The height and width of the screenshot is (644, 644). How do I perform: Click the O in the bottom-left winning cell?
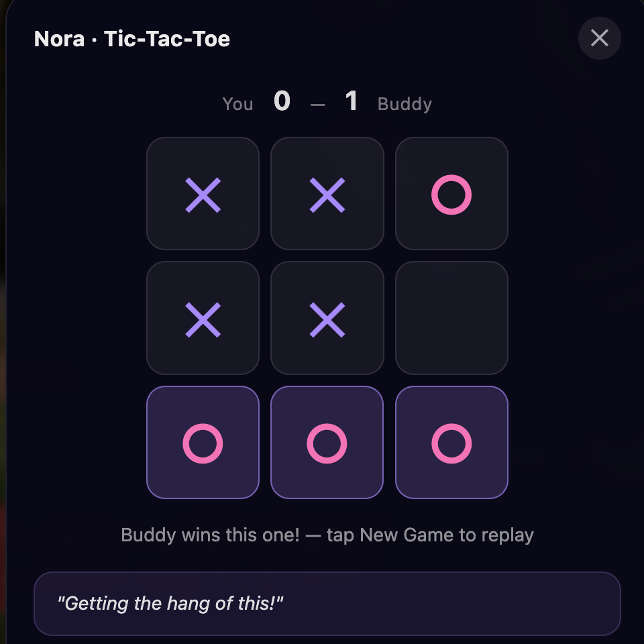click(x=203, y=442)
